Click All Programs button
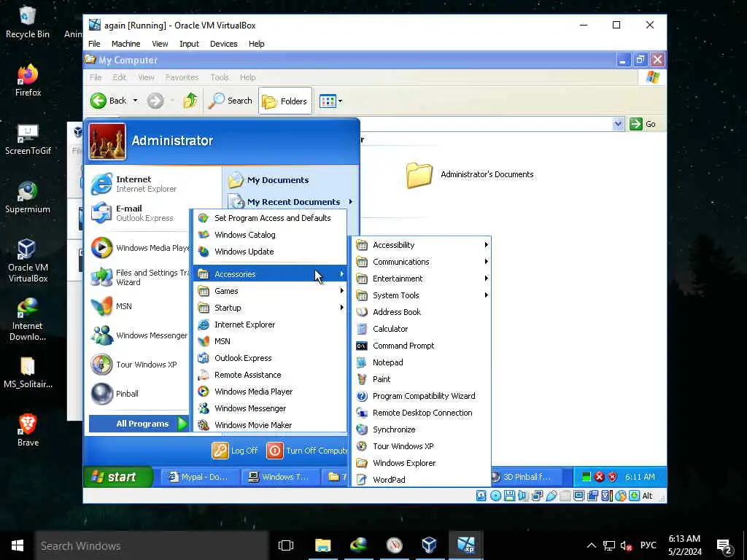The width and height of the screenshot is (747, 560). [x=138, y=424]
